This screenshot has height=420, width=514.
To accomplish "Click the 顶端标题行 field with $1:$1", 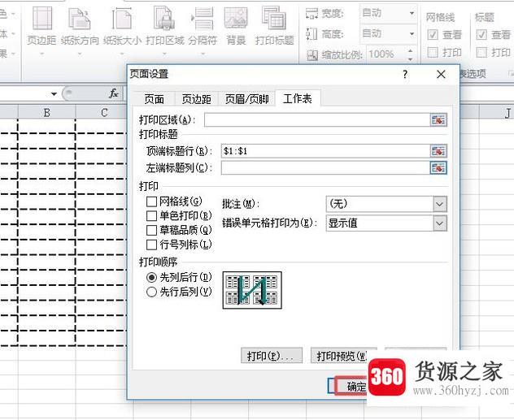I will point(325,151).
